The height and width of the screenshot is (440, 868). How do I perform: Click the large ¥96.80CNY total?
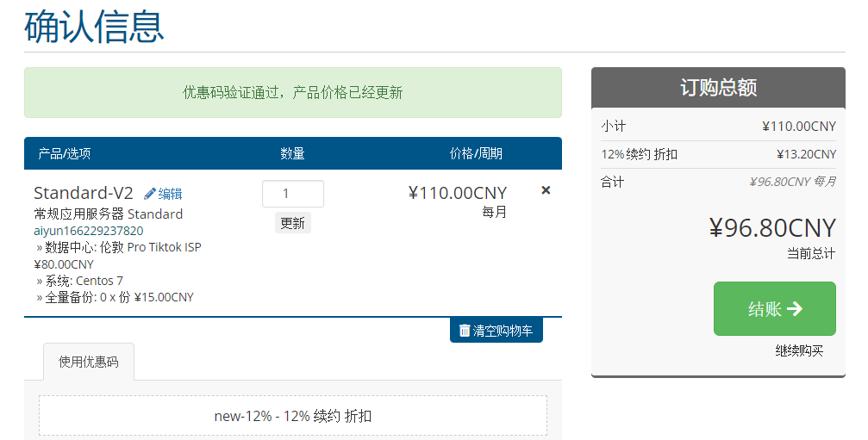tap(772, 227)
